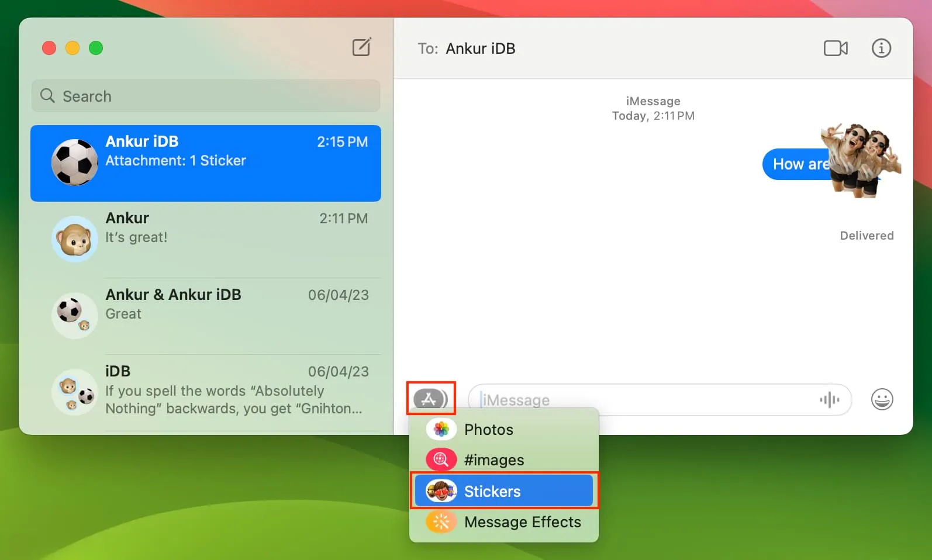Image resolution: width=932 pixels, height=560 pixels.
Task: Open the Ankur 'It's great!' conversation
Action: tap(206, 239)
